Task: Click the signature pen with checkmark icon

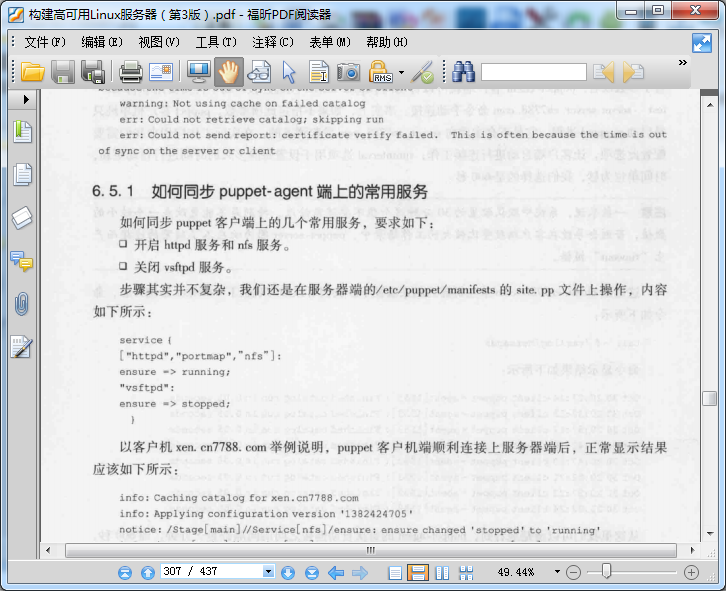Action: coord(422,72)
